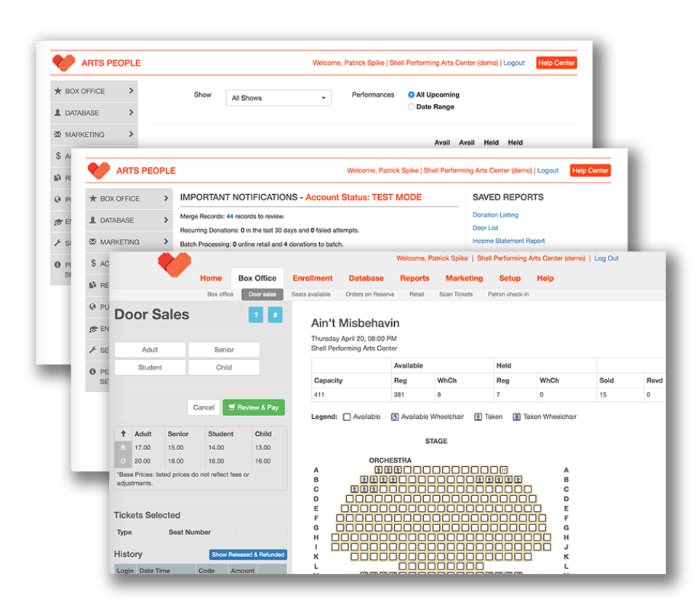Open the Home tab in the Door Sales window

tap(211, 278)
